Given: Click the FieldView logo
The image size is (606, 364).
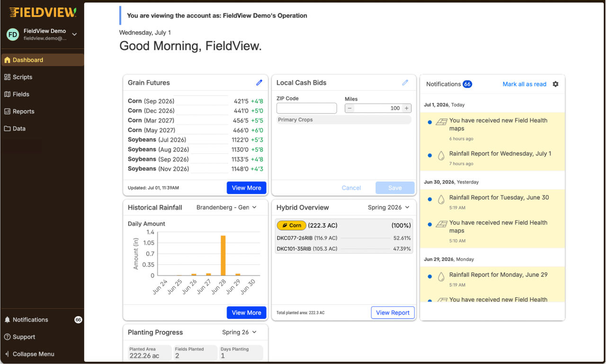Looking at the screenshot, I should pyautogui.click(x=42, y=12).
